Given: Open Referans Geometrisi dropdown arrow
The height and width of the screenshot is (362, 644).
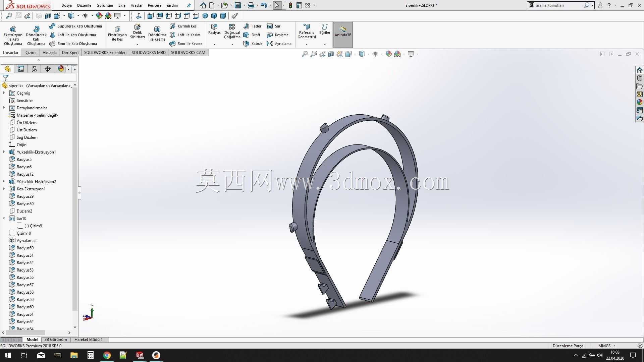Looking at the screenshot, I should point(307,44).
